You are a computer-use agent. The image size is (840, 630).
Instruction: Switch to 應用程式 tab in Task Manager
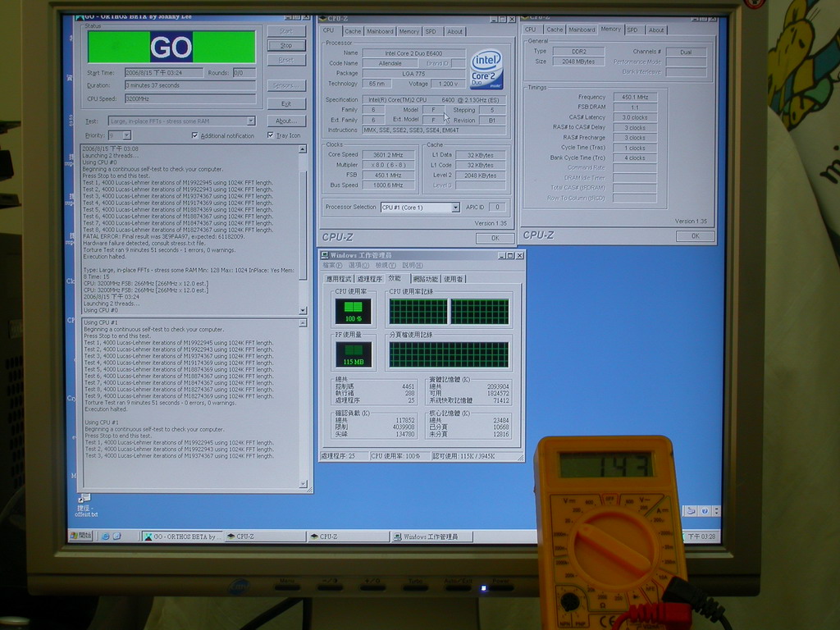(339, 279)
